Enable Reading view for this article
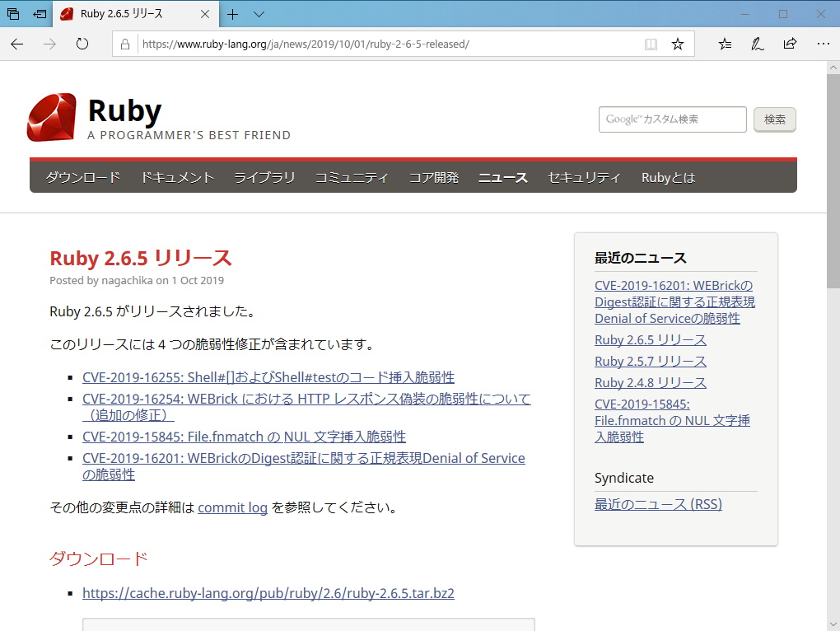The height and width of the screenshot is (631, 840). click(651, 44)
